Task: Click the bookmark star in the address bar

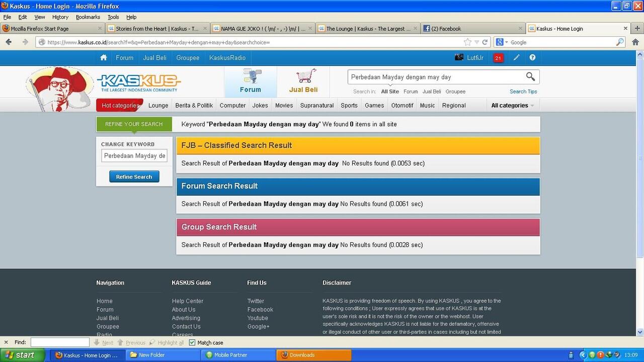Action: pos(467,42)
